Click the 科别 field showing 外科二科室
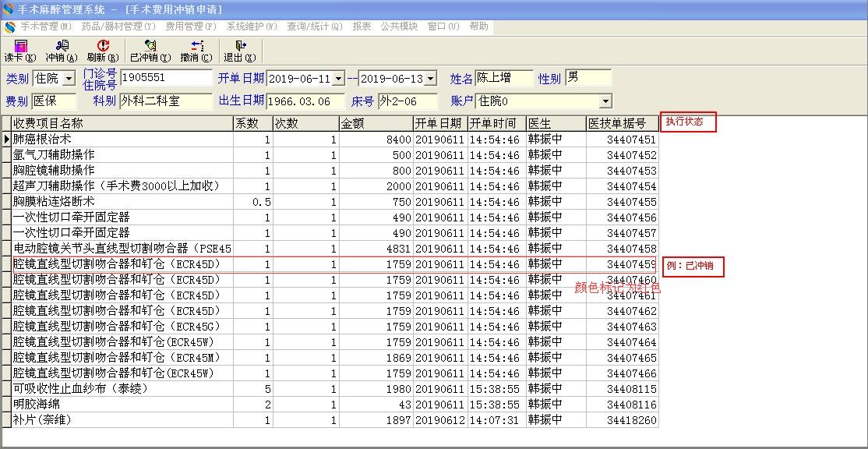Image resolution: width=868 pixels, height=449 pixels. pyautogui.click(x=166, y=101)
